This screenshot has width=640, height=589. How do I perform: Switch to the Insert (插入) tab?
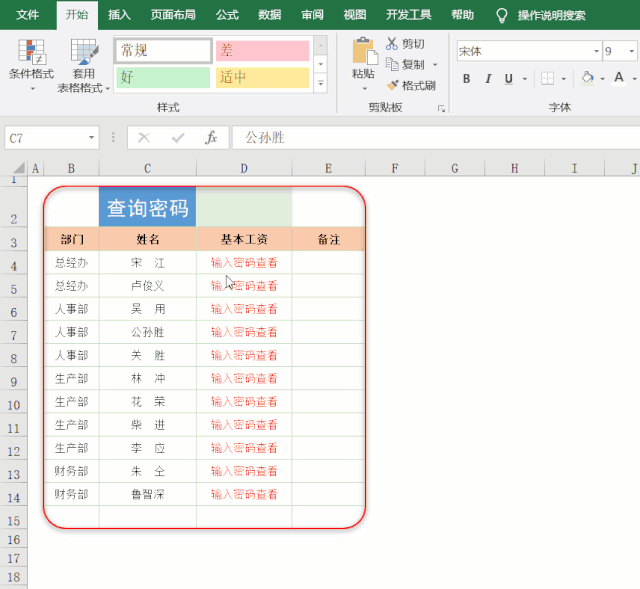click(x=119, y=15)
